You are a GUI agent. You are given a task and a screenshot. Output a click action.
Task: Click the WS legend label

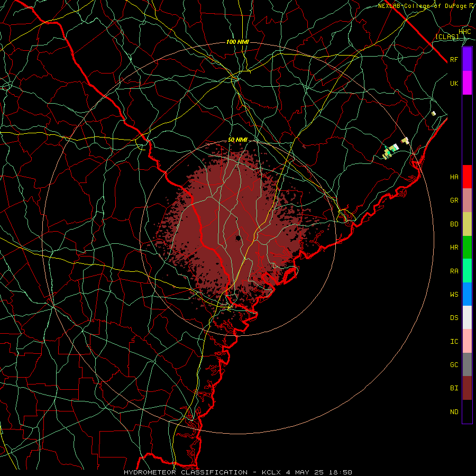[x=454, y=295]
